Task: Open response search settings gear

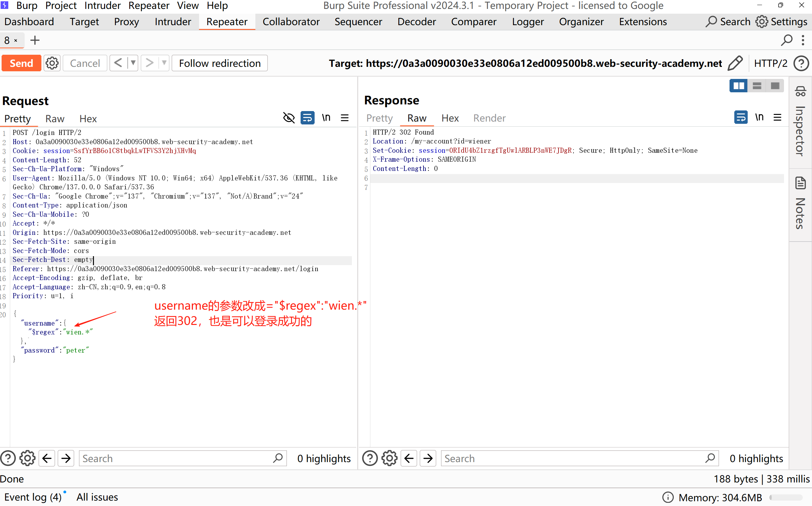Action: [x=389, y=458]
